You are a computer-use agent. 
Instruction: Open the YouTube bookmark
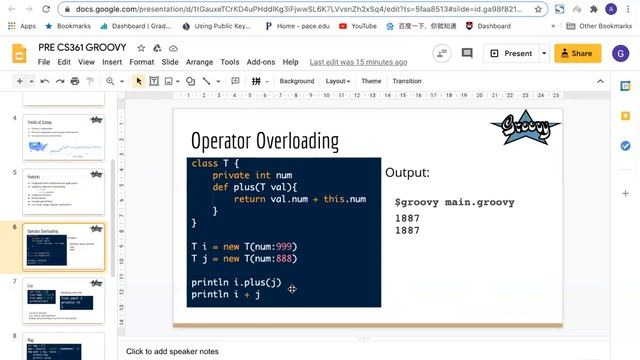coord(358,26)
